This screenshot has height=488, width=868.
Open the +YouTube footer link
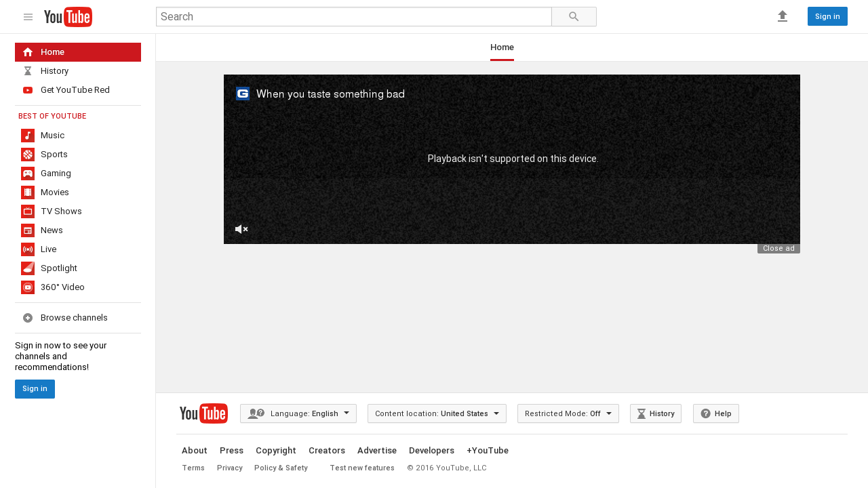coord(488,451)
